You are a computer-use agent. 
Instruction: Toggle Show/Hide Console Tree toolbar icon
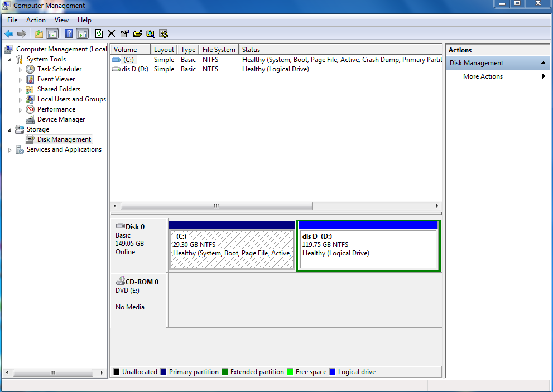click(52, 34)
